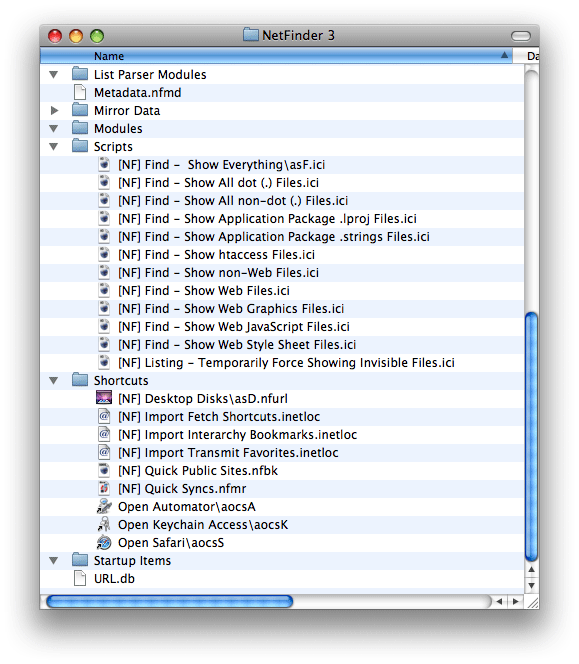The height and width of the screenshot is (664, 579).
Task: Select "Open Safari\aocsS" text
Action: pyautogui.click(x=171, y=543)
